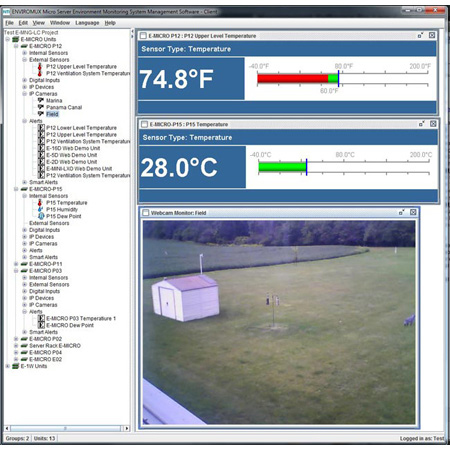Click the E-MICRO P03 Temperature 1 alert icon

point(41,318)
